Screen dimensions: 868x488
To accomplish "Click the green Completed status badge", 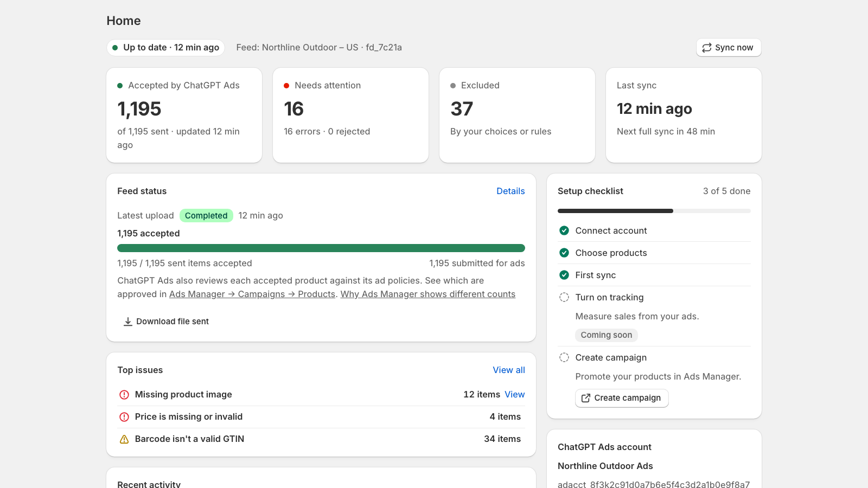I will tap(206, 215).
